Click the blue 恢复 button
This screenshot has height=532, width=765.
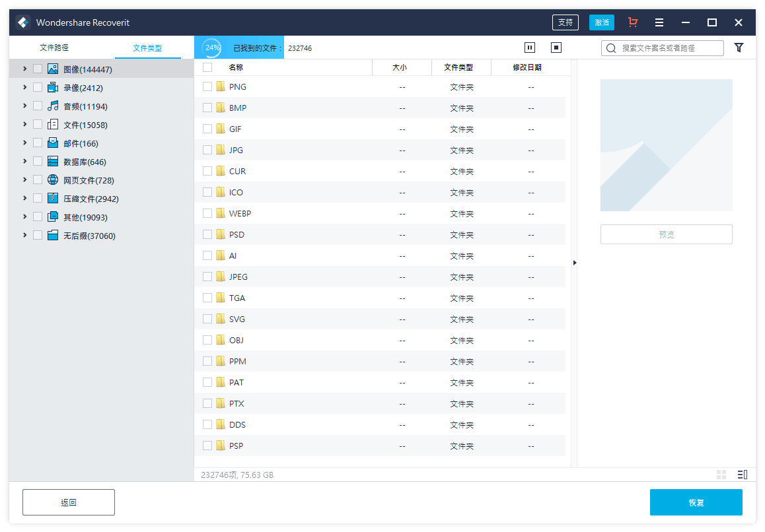696,502
